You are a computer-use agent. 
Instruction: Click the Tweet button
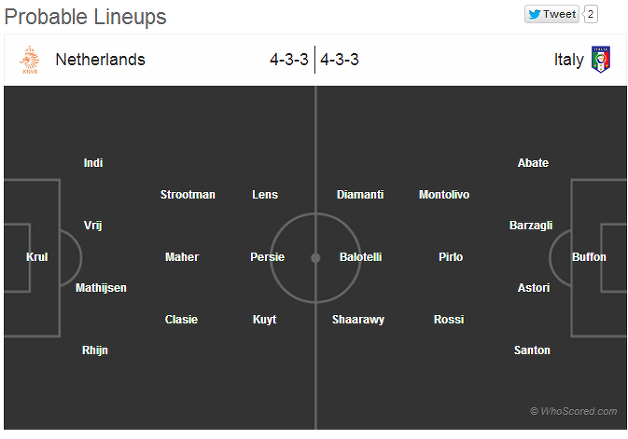click(x=552, y=14)
